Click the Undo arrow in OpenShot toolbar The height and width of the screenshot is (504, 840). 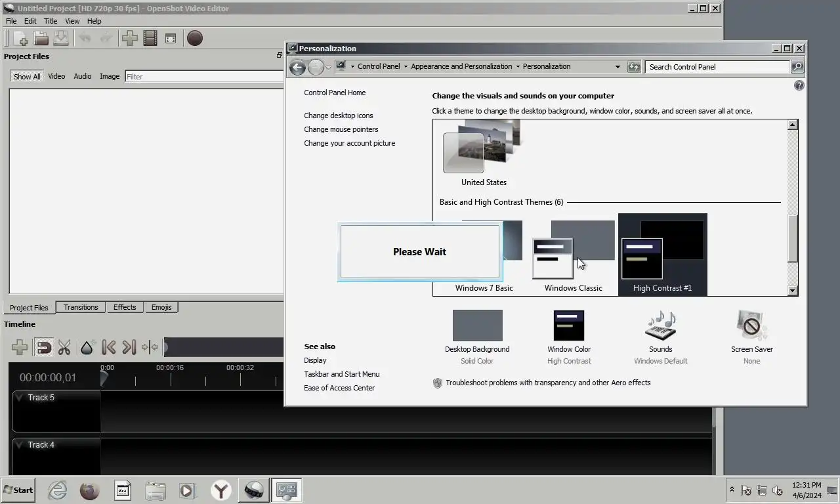[x=85, y=38]
